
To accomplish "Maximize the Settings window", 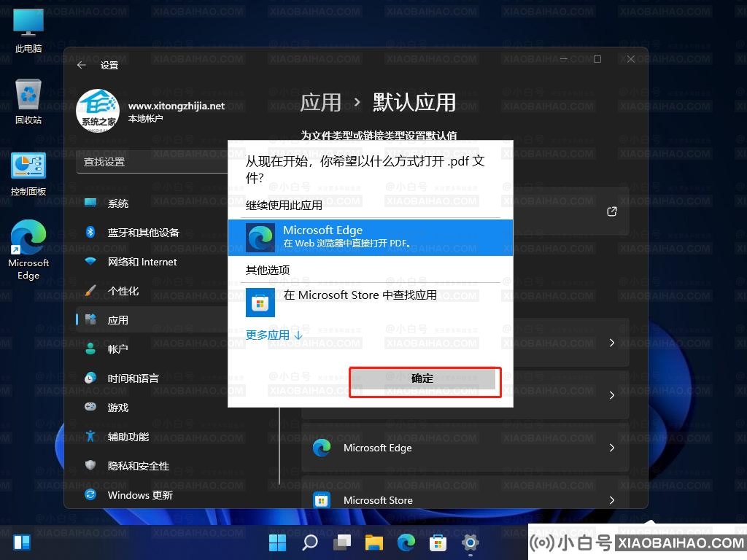I will (x=597, y=59).
